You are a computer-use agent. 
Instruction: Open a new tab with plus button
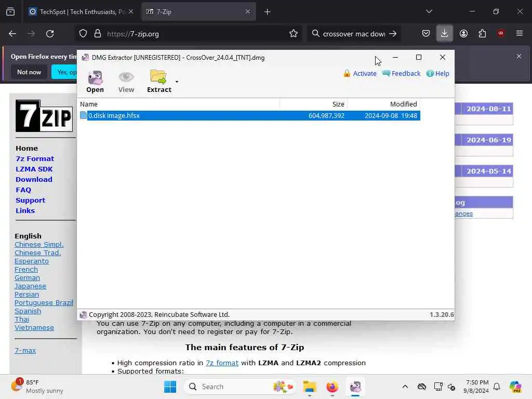(268, 12)
